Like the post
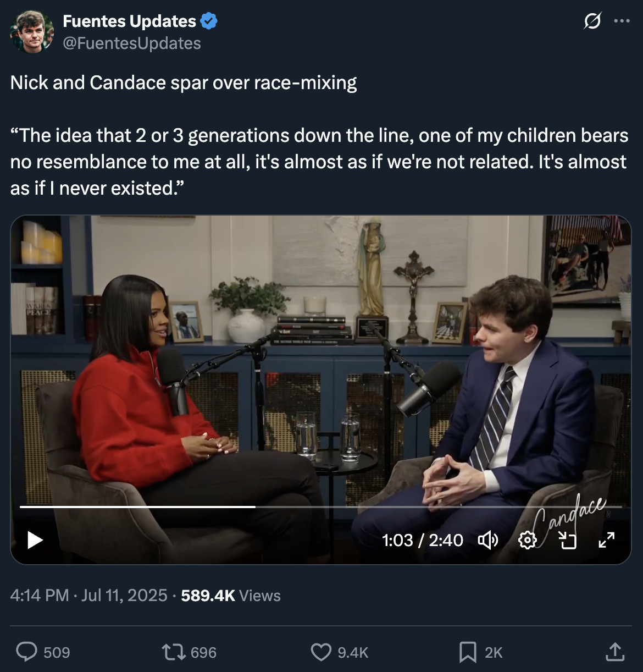The height and width of the screenshot is (672, 643). [x=321, y=652]
